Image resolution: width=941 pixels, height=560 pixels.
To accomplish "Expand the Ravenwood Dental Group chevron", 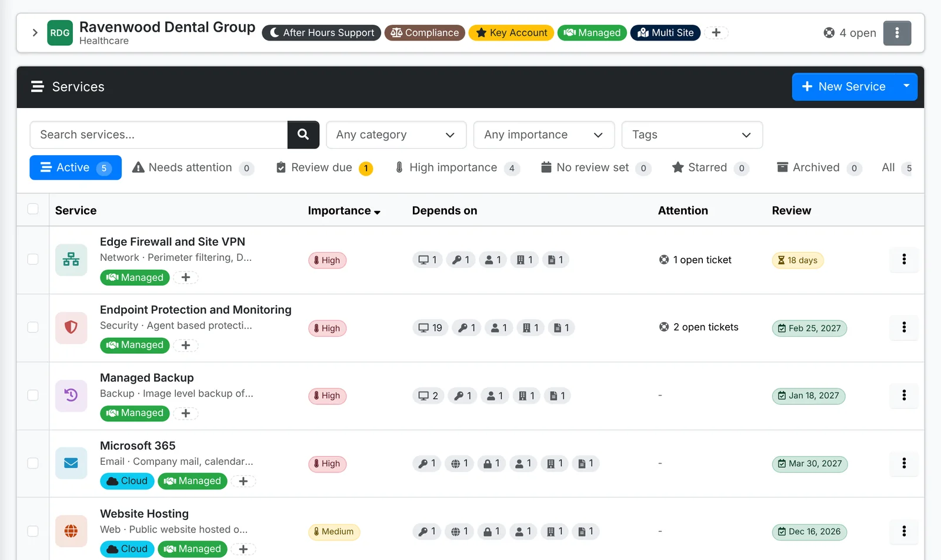I will pyautogui.click(x=35, y=33).
